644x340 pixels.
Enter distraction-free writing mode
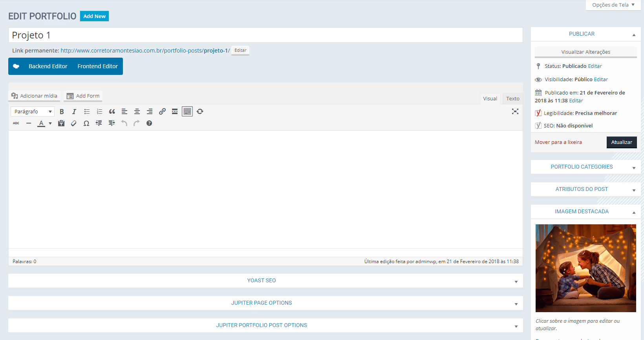tap(515, 111)
